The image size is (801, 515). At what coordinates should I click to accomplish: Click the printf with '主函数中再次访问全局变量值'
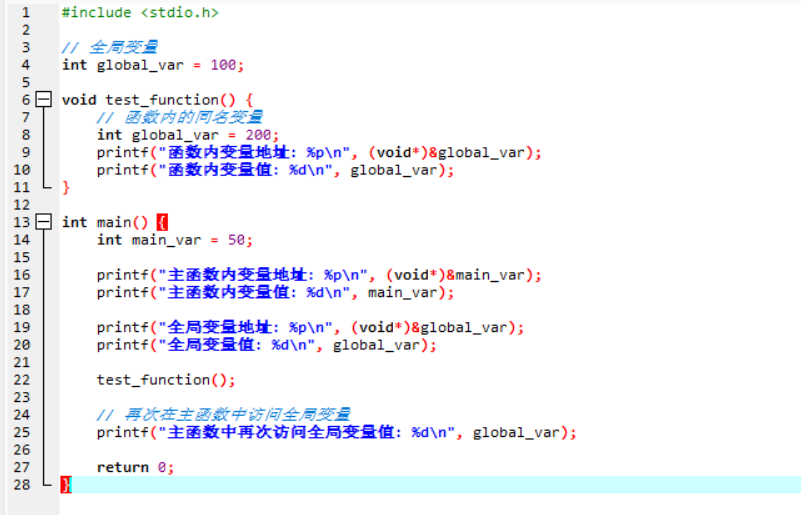[337, 432]
